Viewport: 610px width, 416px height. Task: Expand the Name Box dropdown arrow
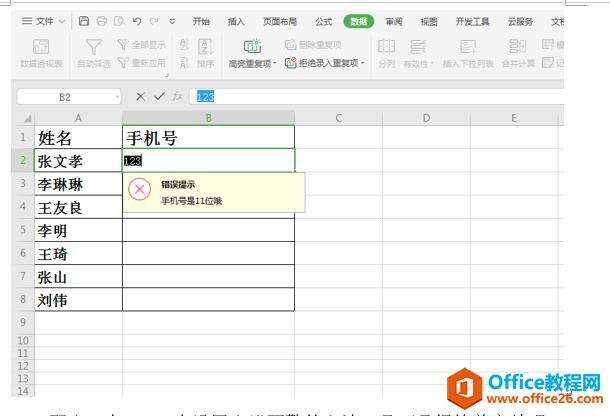(117, 96)
